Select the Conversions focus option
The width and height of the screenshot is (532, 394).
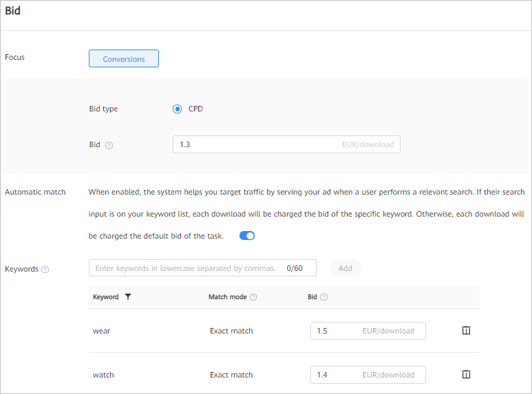pyautogui.click(x=124, y=59)
